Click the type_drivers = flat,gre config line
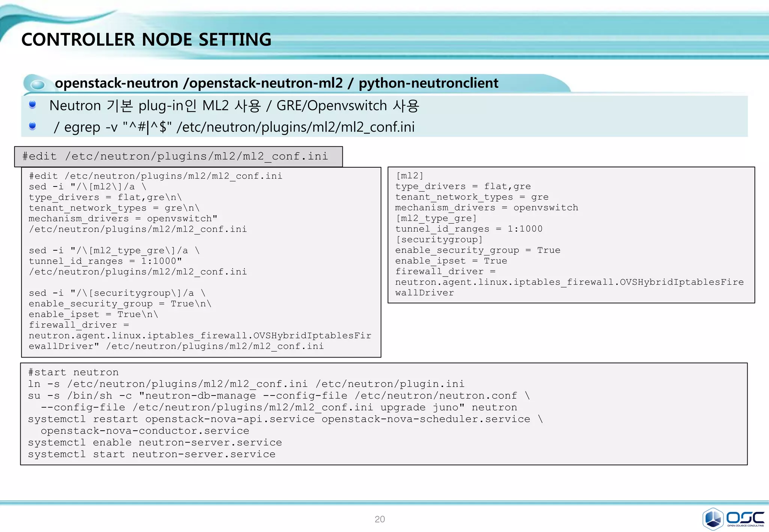 click(x=463, y=186)
